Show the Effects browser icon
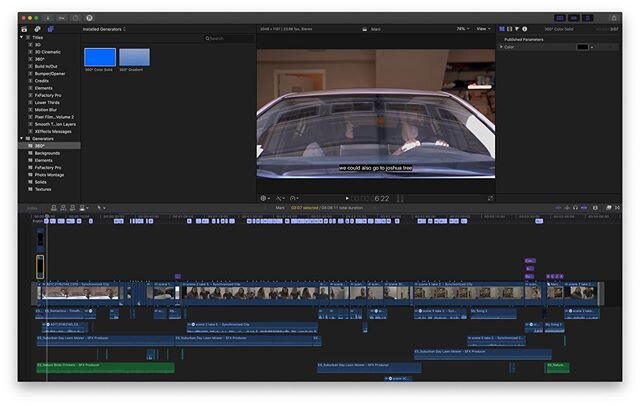Screen dimensions: 640x405 [x=609, y=208]
